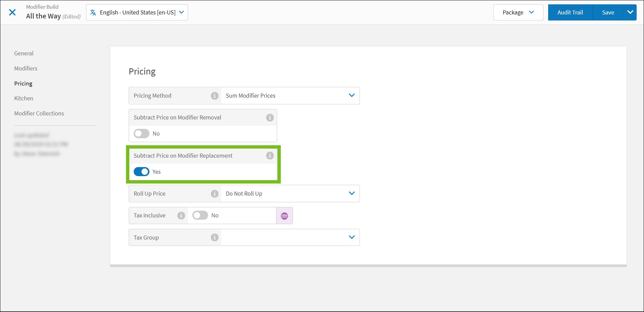The image size is (644, 312).
Task: Click the info icon beside Tax Group
Action: pyautogui.click(x=214, y=238)
